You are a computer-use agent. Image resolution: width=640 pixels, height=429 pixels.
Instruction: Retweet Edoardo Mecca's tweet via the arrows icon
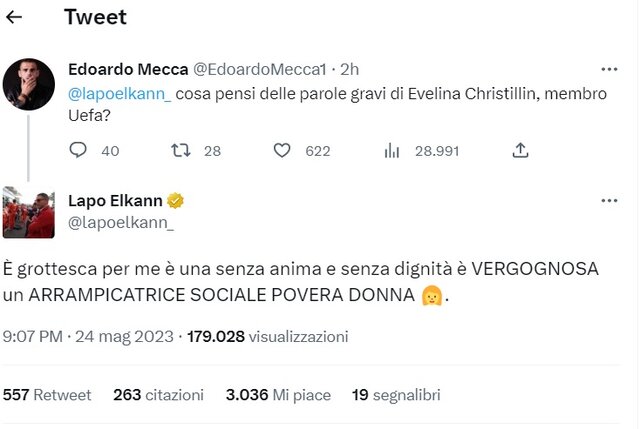pos(181,150)
